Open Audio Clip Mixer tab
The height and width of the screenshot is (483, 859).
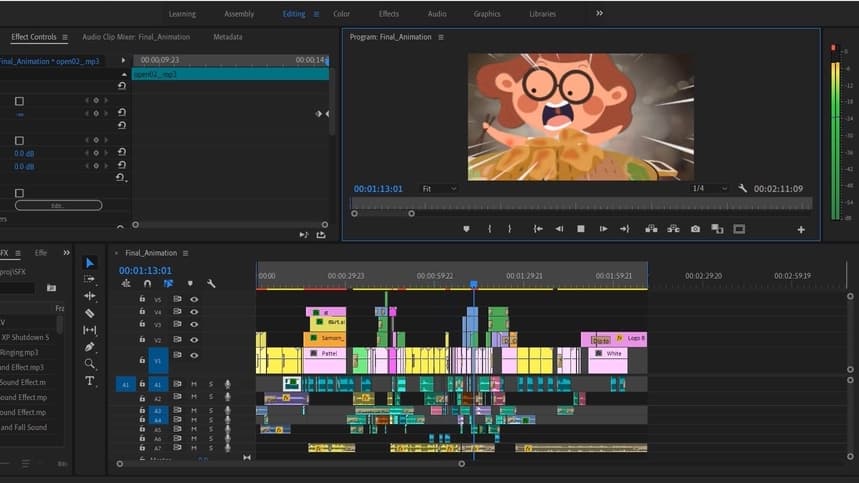[x=136, y=37]
